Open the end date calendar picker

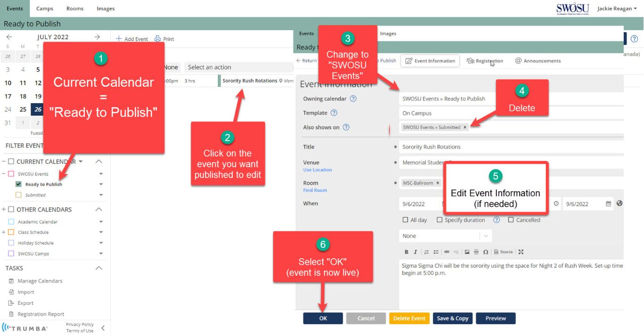click(609, 204)
